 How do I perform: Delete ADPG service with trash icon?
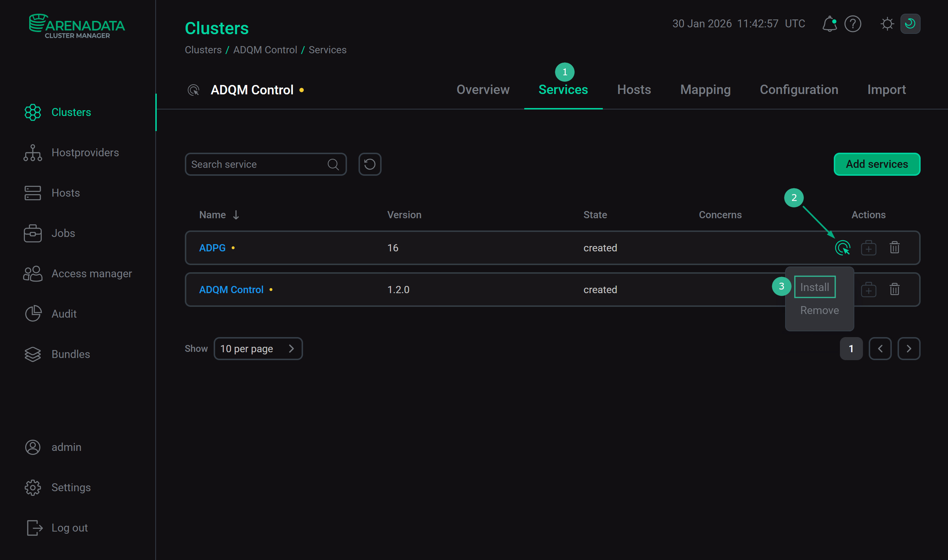(x=894, y=248)
